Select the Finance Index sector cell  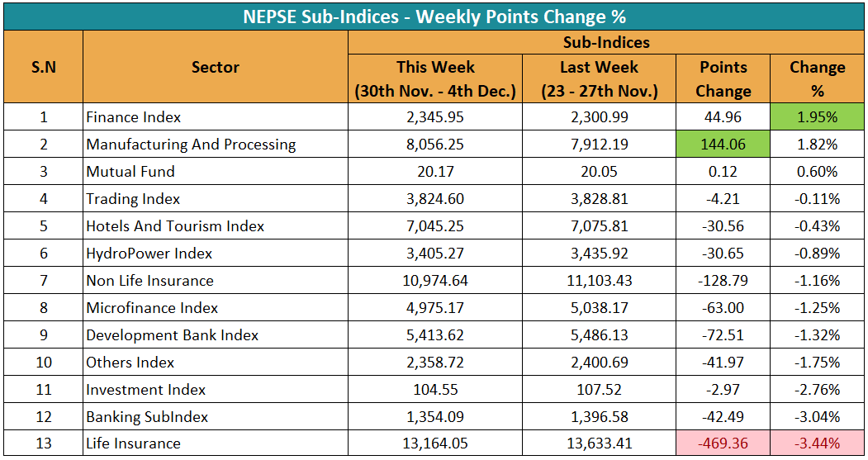click(134, 117)
